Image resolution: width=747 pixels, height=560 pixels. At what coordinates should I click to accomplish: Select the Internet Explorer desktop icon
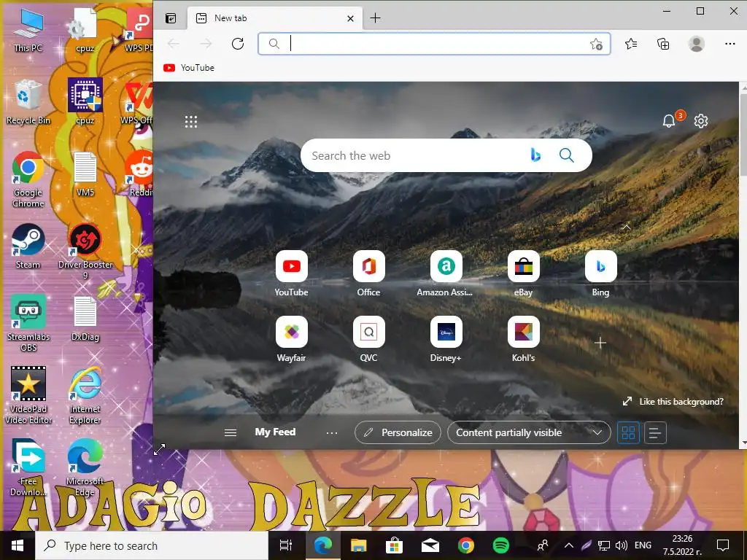pyautogui.click(x=85, y=395)
